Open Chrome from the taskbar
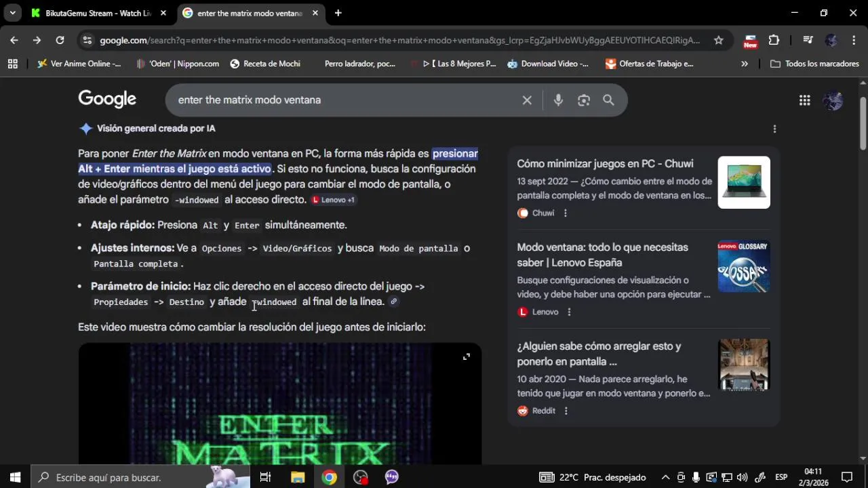The height and width of the screenshot is (488, 868). 329,477
